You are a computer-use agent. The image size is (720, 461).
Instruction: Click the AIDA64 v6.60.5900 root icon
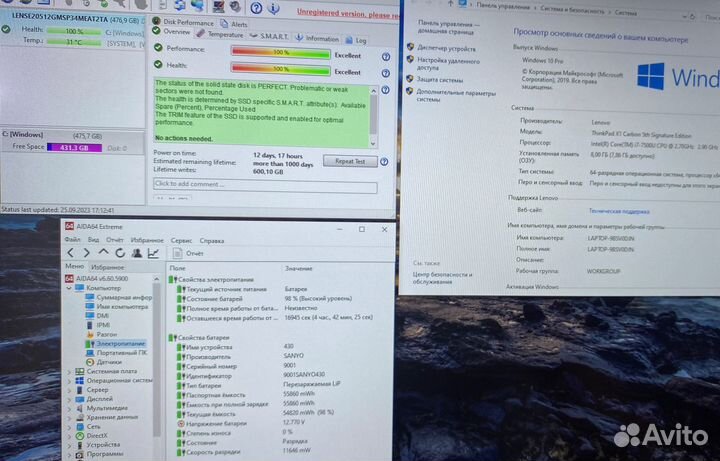pyautogui.click(x=69, y=278)
